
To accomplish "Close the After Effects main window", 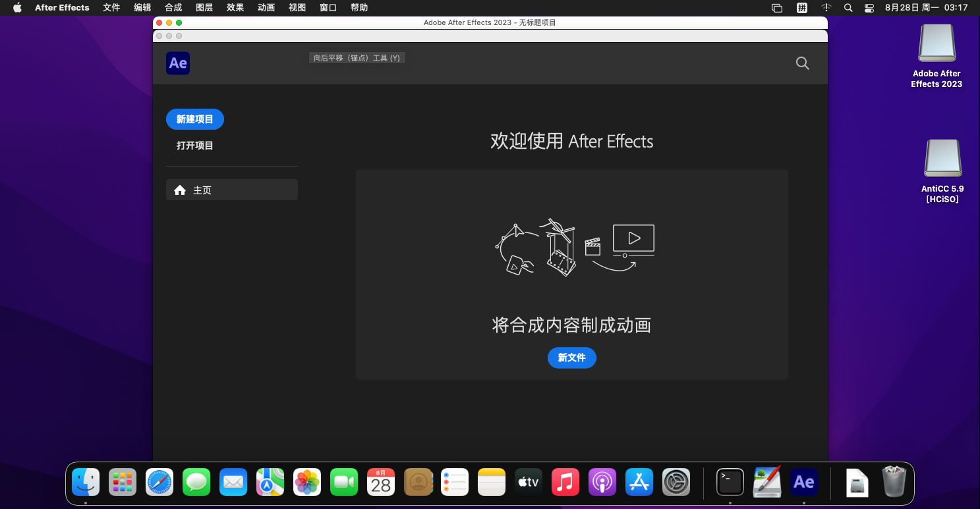I will pos(159,22).
